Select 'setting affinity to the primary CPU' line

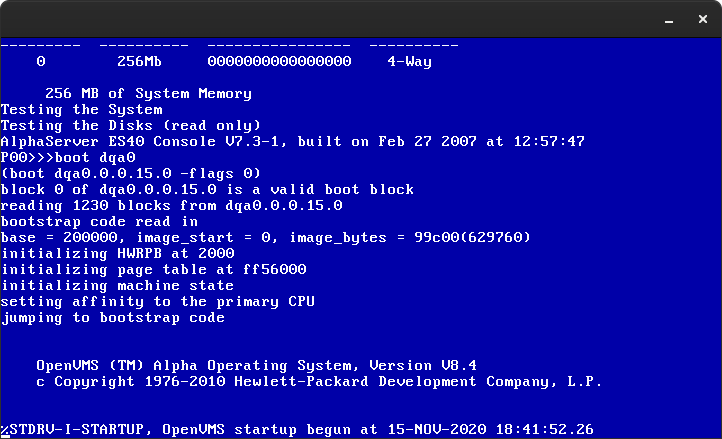coord(158,302)
